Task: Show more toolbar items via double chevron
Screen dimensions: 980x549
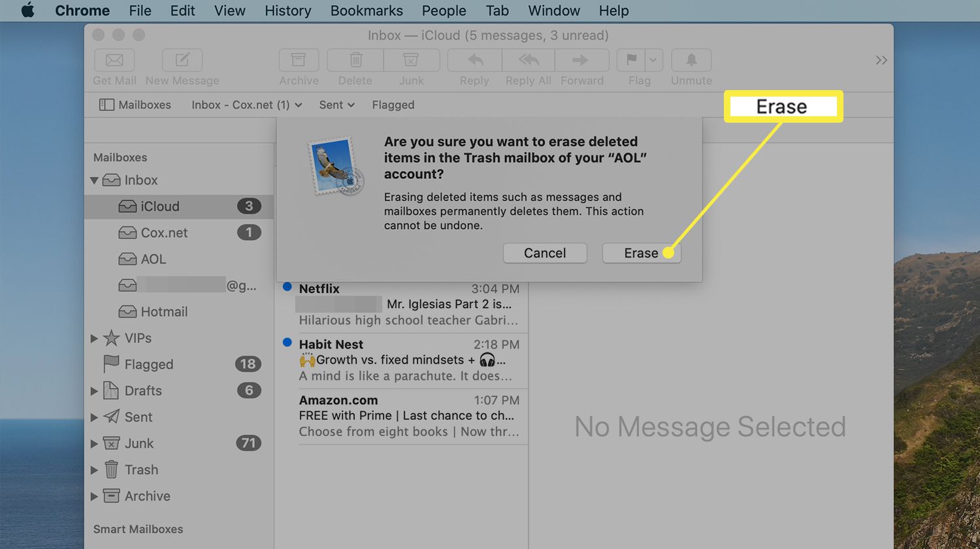Action: [881, 60]
